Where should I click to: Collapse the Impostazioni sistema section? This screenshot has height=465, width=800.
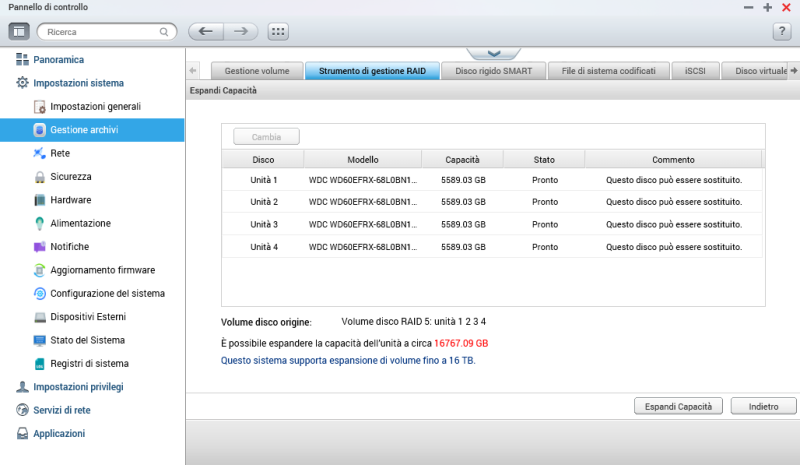pos(78,83)
